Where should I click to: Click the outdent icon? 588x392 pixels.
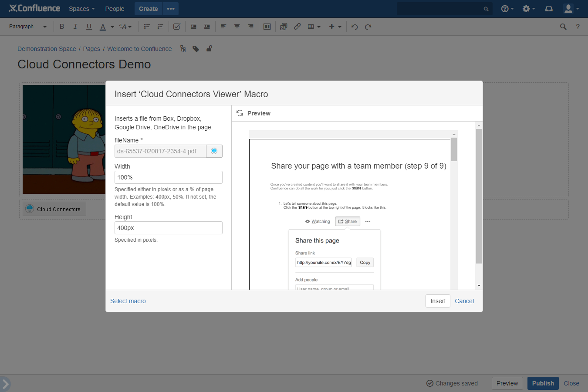coord(193,27)
